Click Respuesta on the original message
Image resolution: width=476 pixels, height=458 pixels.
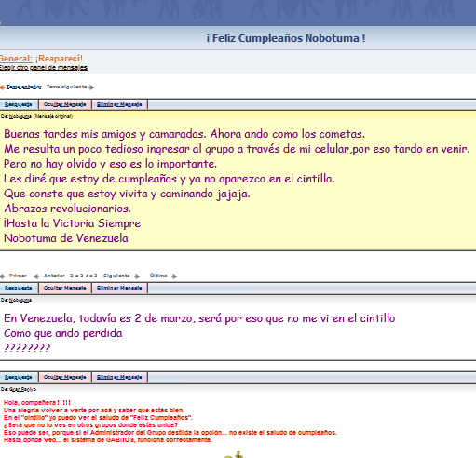click(19, 104)
